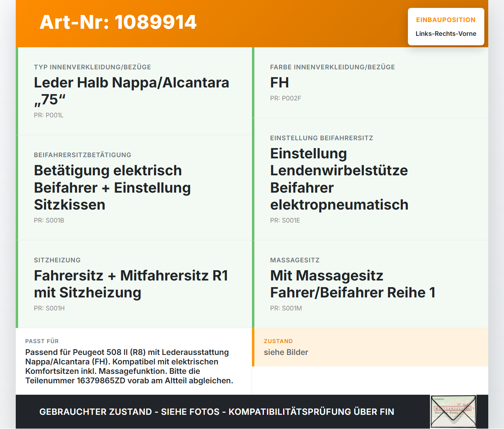This screenshot has height=429, width=504.
Task: Select the code "PR: P001L"
Action: 49,115
